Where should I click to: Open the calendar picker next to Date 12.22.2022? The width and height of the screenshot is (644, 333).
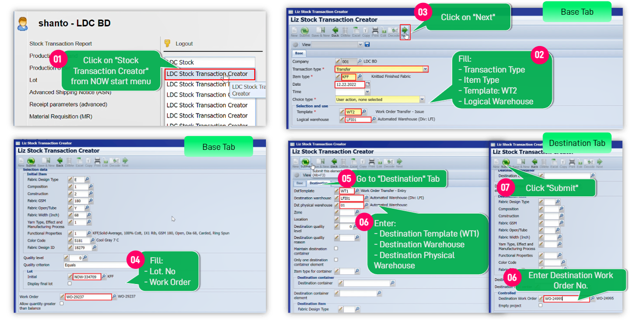point(369,84)
